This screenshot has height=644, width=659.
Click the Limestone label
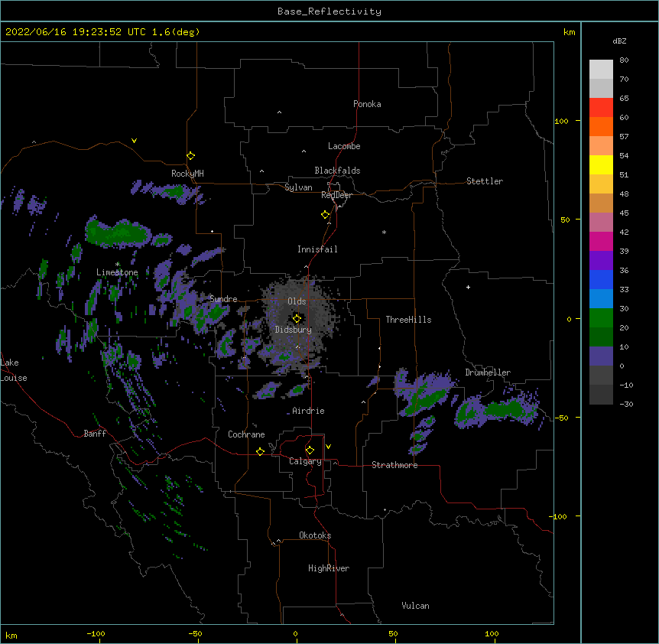pos(117,272)
